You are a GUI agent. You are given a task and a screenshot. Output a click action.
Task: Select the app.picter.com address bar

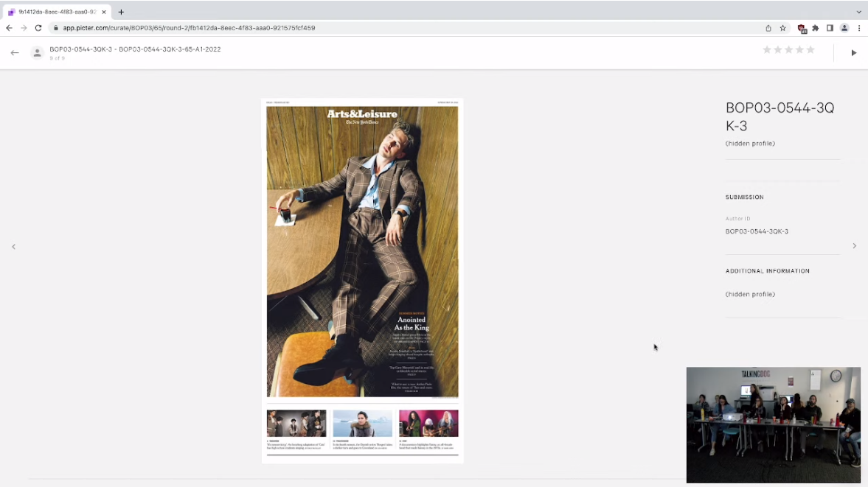pyautogui.click(x=409, y=28)
